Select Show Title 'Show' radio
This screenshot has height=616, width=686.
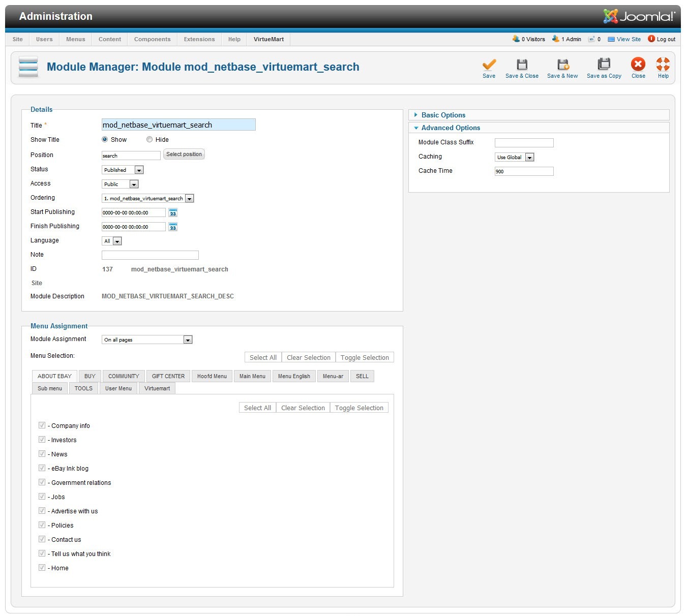105,139
